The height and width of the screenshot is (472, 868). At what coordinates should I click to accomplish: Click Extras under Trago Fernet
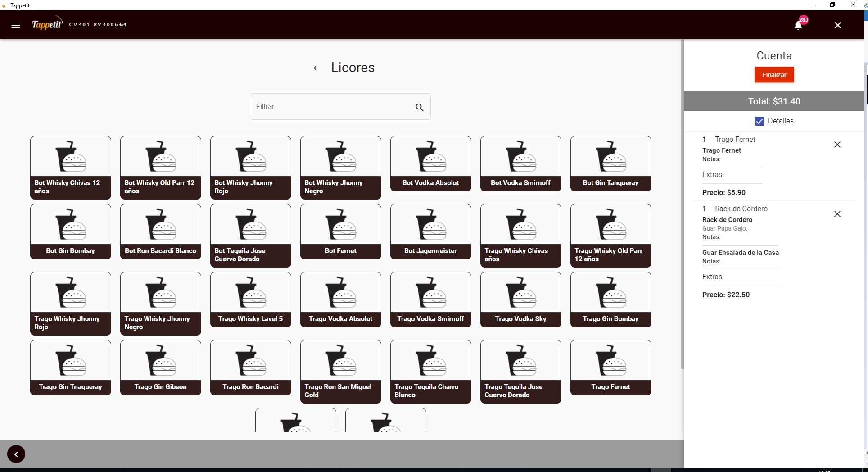coord(712,175)
